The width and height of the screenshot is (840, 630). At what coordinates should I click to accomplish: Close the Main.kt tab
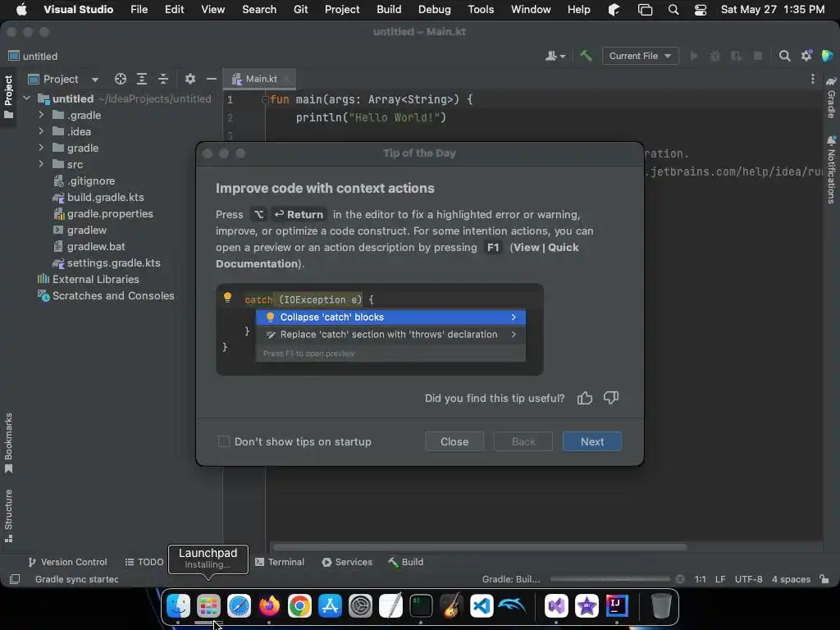tap(288, 80)
